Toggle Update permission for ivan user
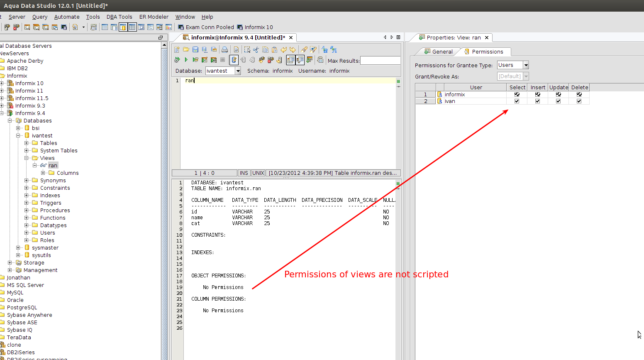644x360 pixels. 559,101
